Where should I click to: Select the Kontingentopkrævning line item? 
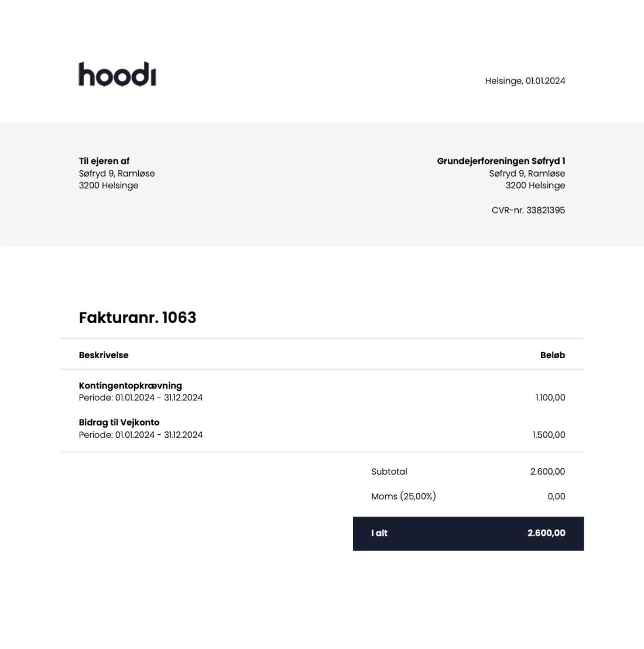[131, 386]
